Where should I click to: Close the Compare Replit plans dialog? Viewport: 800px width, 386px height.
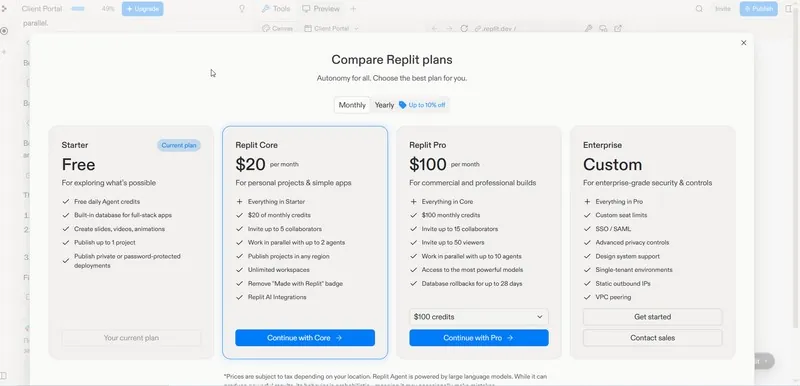click(743, 43)
